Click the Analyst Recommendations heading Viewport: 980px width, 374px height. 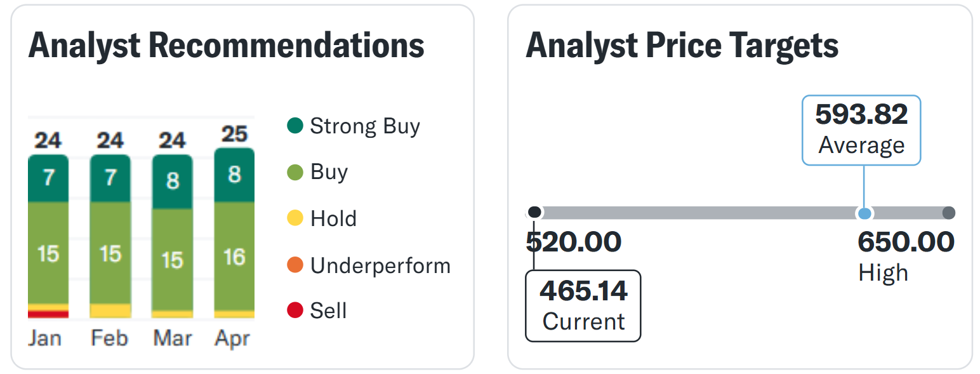pos(227,46)
